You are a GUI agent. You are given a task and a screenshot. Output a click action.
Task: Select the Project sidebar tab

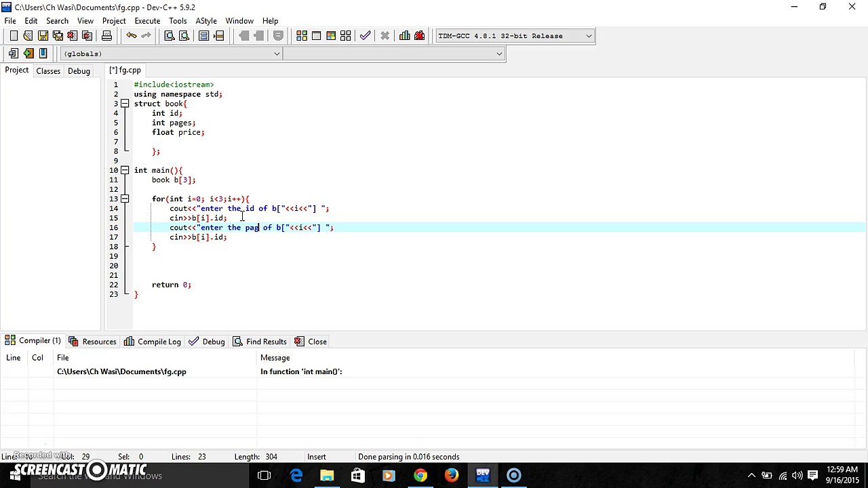[x=17, y=70]
